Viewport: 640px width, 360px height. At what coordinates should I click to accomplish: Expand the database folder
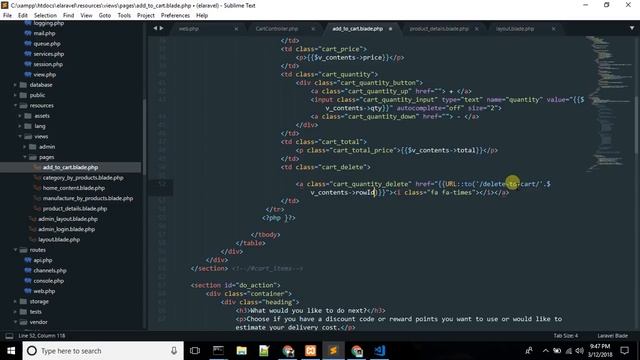click(x=15, y=85)
